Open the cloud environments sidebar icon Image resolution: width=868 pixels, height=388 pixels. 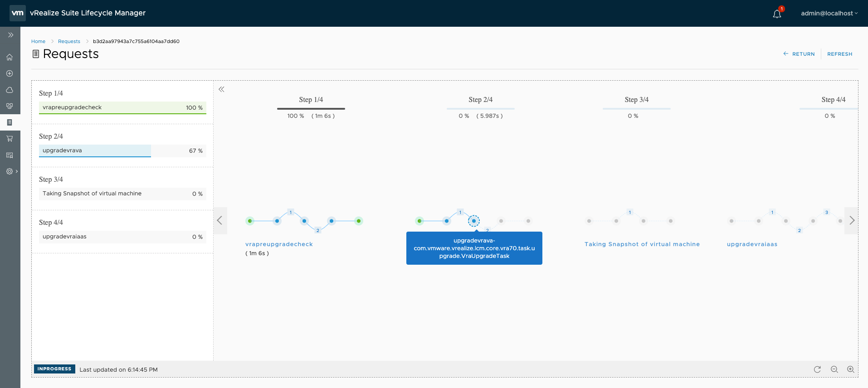click(10, 90)
